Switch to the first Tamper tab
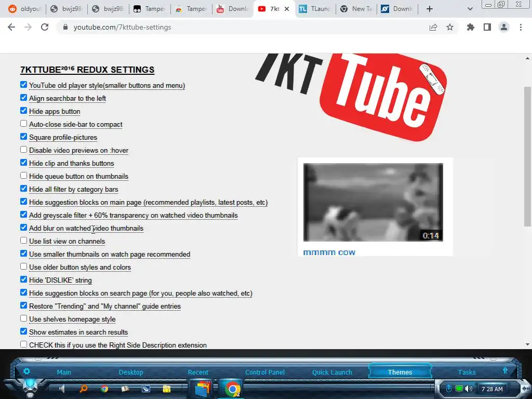The image size is (532, 399). [x=149, y=9]
